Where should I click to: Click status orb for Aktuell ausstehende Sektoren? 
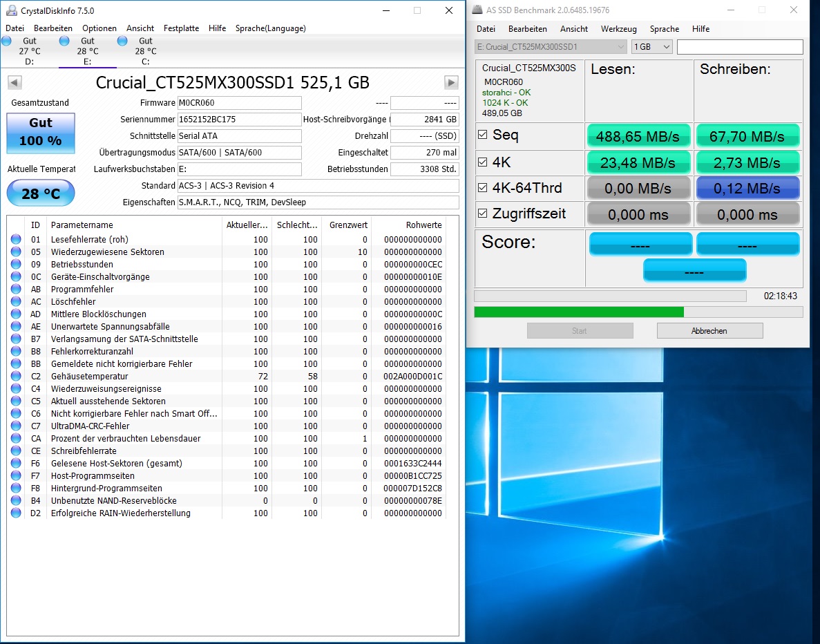coord(16,401)
